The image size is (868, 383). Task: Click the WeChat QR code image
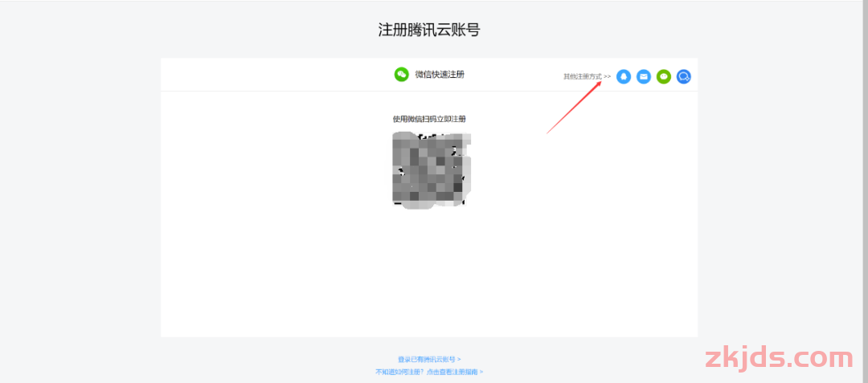pos(432,170)
